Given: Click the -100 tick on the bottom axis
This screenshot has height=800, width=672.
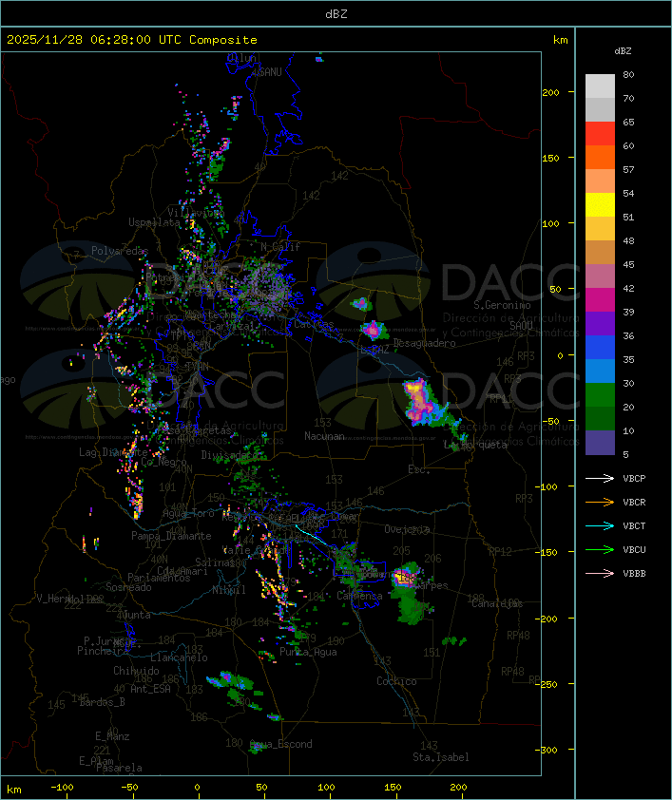Looking at the screenshot, I should tap(62, 788).
